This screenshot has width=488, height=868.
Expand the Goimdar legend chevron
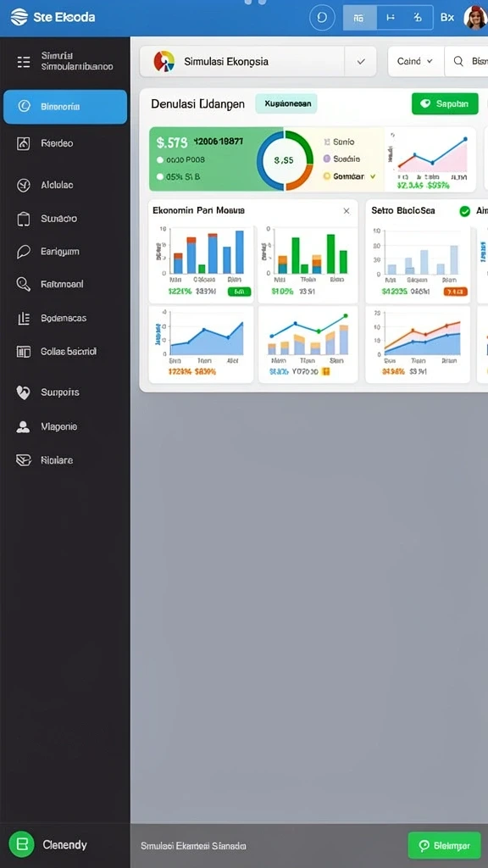[x=373, y=176]
